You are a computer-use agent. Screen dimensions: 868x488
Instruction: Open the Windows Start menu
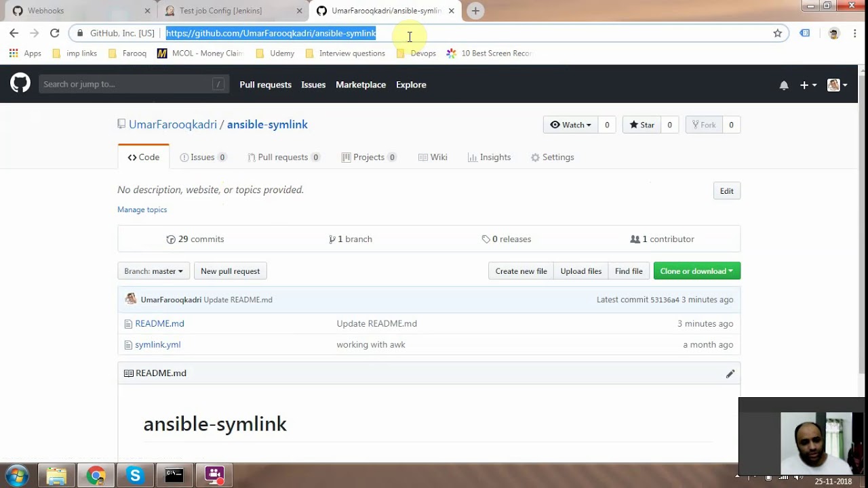point(16,475)
